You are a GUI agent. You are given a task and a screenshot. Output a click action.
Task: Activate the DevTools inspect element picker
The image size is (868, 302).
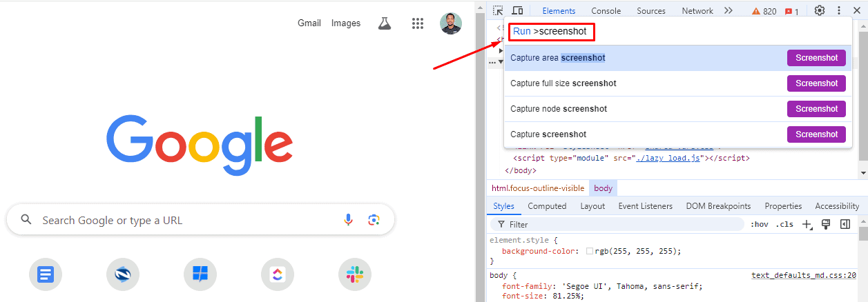pyautogui.click(x=498, y=11)
